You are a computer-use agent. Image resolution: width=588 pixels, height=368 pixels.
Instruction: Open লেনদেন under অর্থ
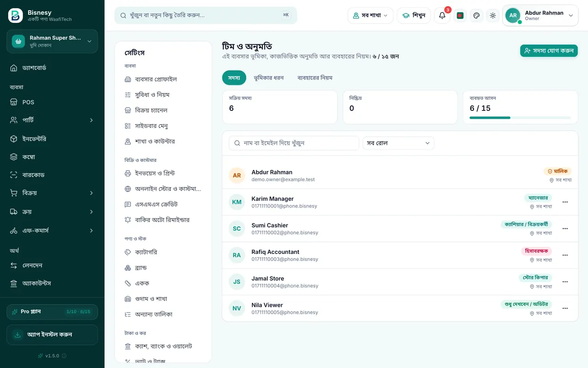(x=52, y=265)
